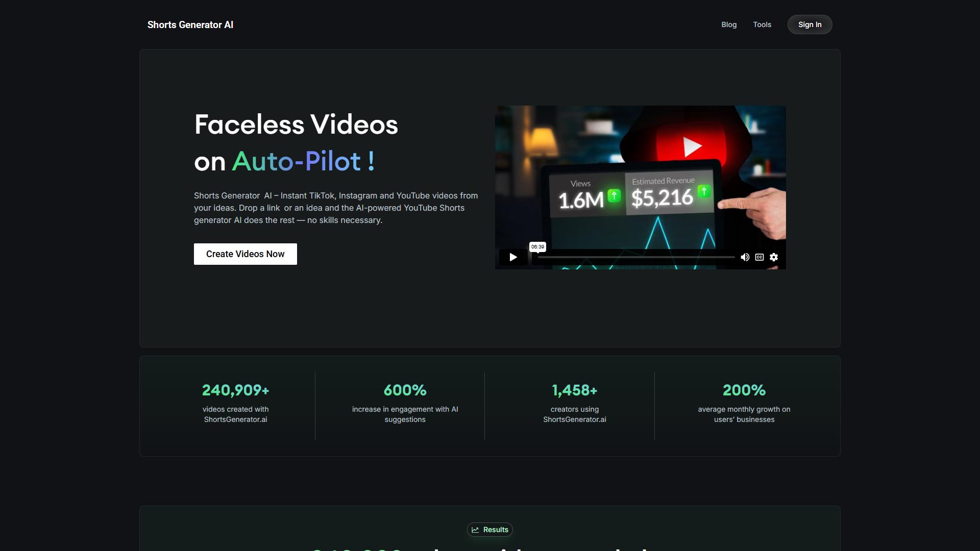Click the Auto-Pilot gradient heading text
This screenshot has width=980, height=551.
click(304, 161)
